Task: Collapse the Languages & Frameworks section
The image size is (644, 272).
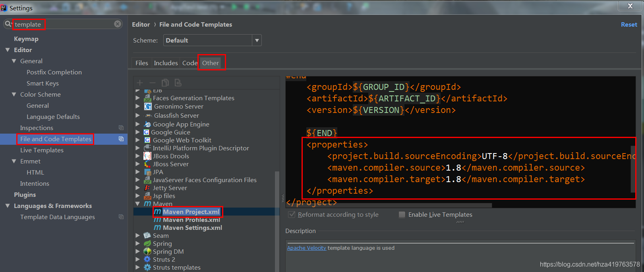Action: [8, 206]
